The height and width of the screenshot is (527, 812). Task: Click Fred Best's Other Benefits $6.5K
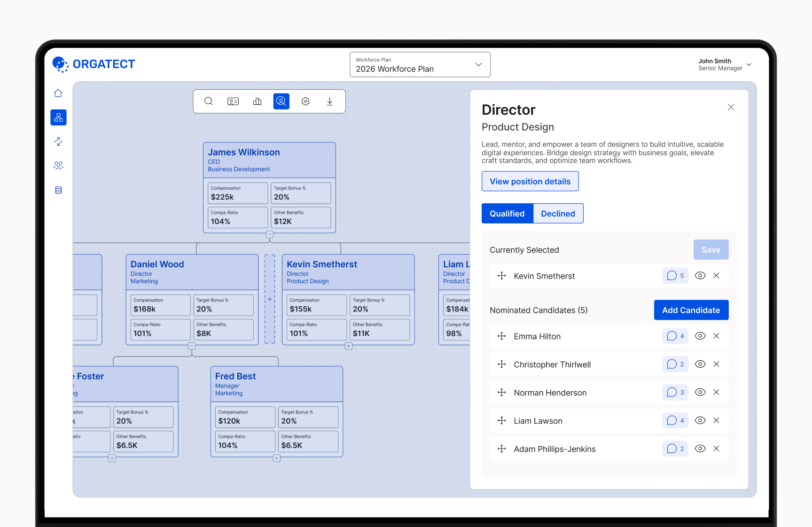pos(308,442)
